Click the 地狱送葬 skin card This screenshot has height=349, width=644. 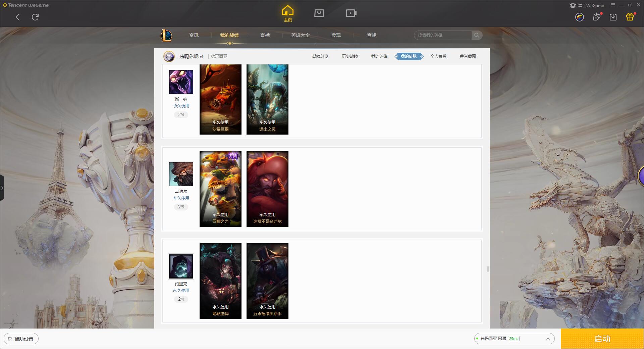[220, 281]
